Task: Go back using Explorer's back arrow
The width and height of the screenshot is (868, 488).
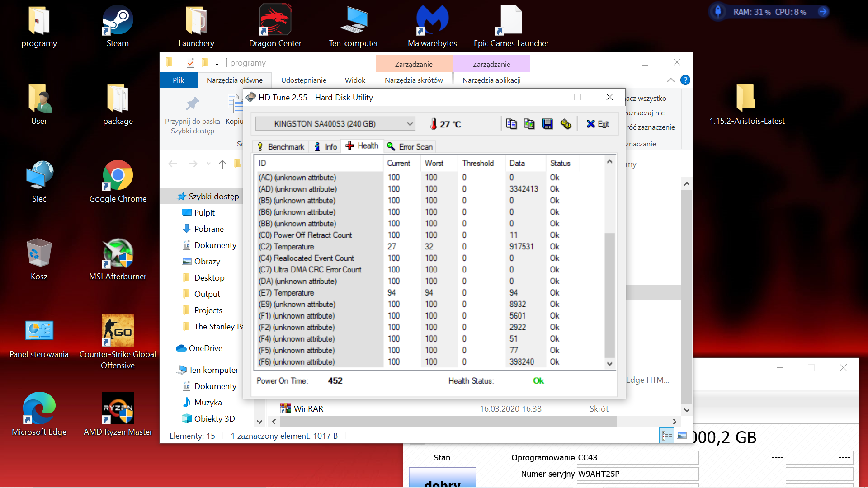Action: click(x=172, y=164)
